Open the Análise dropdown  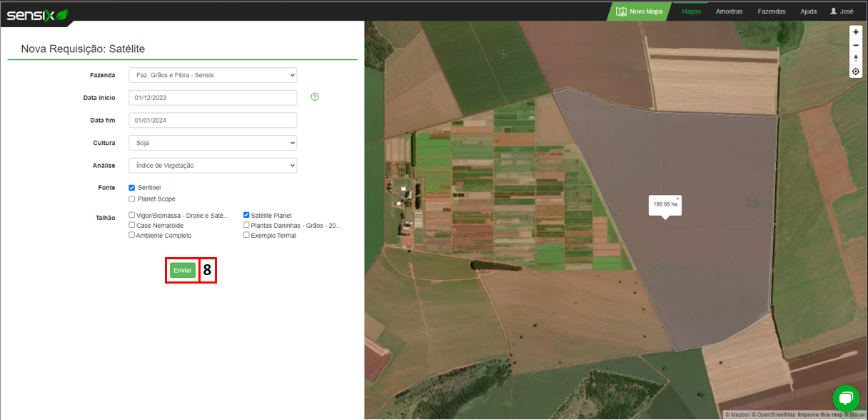[x=213, y=166]
